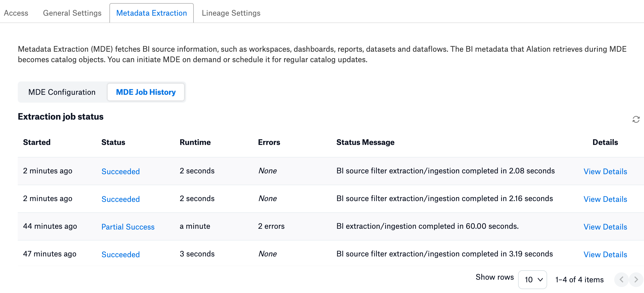The image size is (644, 293).
Task: Click '47 minutes ago' start time
Action: (50, 254)
